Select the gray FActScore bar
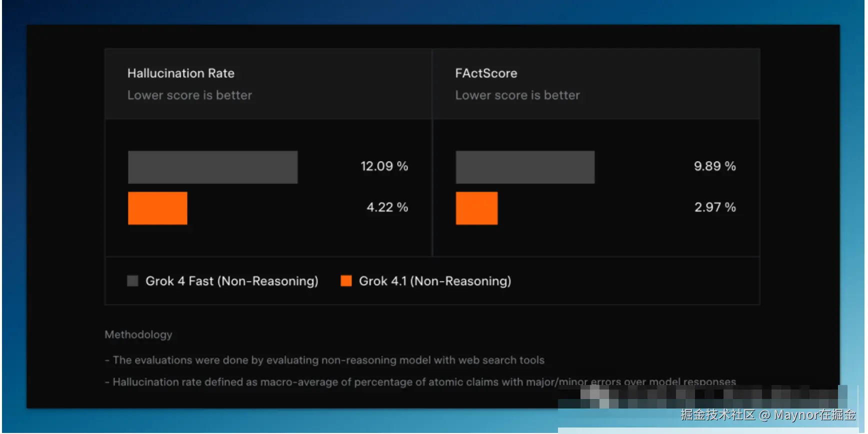Screen dimensions: 868x434 coord(525,167)
